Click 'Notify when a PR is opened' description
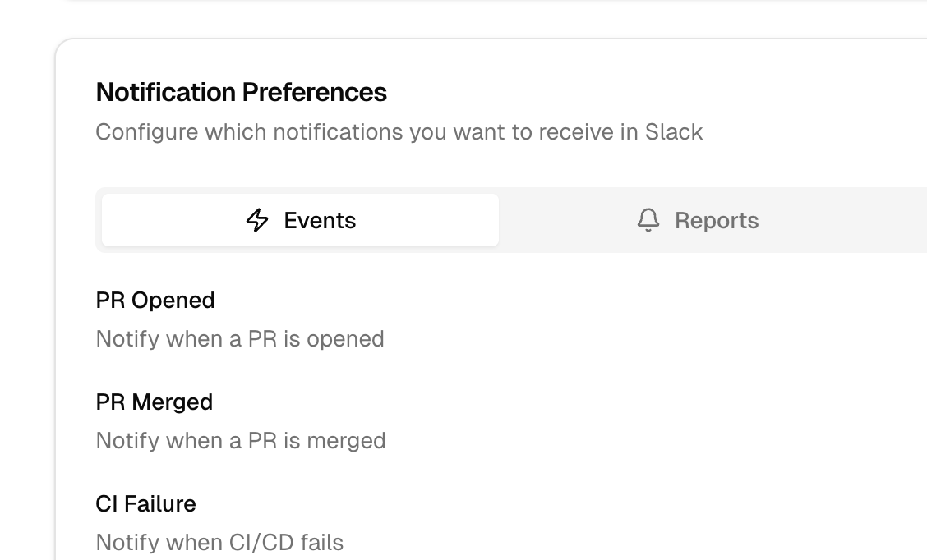Viewport: 927px width, 560px height. pyautogui.click(x=240, y=339)
